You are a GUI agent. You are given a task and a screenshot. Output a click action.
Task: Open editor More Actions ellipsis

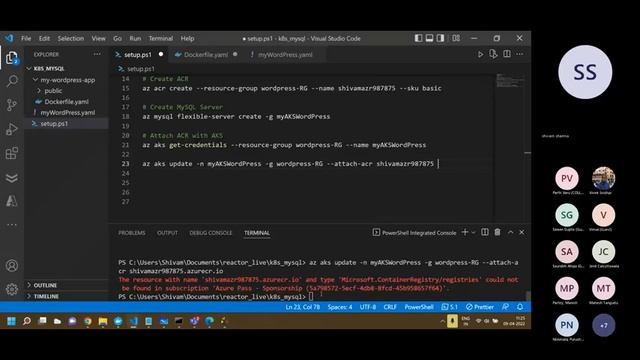(x=520, y=54)
